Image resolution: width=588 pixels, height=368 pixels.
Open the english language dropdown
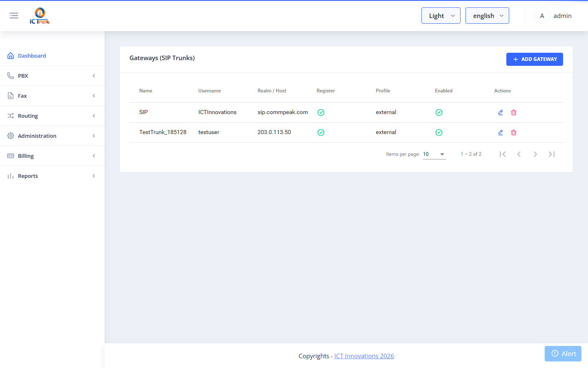(487, 16)
